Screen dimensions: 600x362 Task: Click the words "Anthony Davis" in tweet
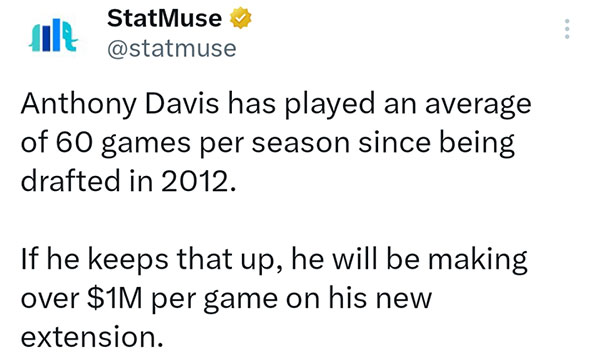[x=120, y=104]
